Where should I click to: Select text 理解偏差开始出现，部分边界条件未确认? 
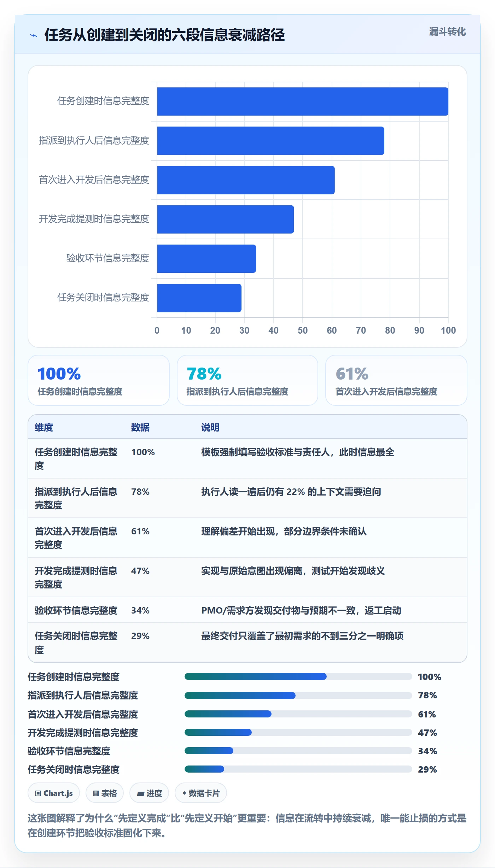click(x=284, y=531)
